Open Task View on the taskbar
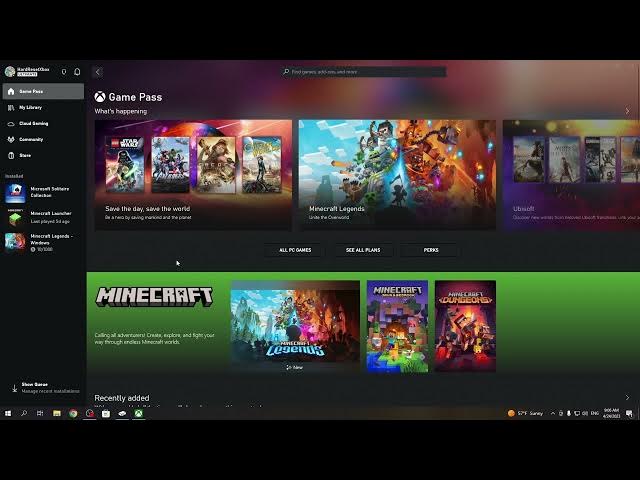The width and height of the screenshot is (640, 480). pyautogui.click(x=40, y=413)
